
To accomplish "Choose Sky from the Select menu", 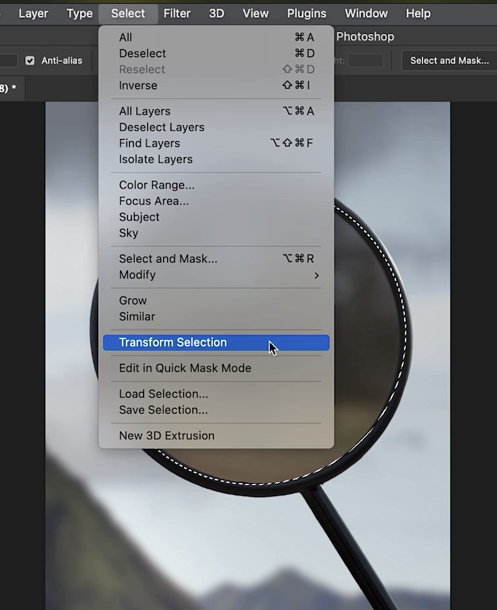I will click(x=216, y=233).
